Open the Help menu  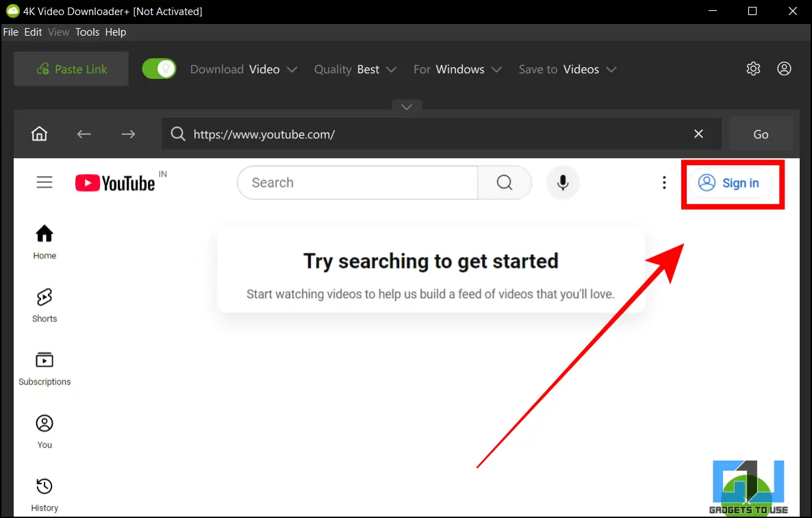coord(116,32)
